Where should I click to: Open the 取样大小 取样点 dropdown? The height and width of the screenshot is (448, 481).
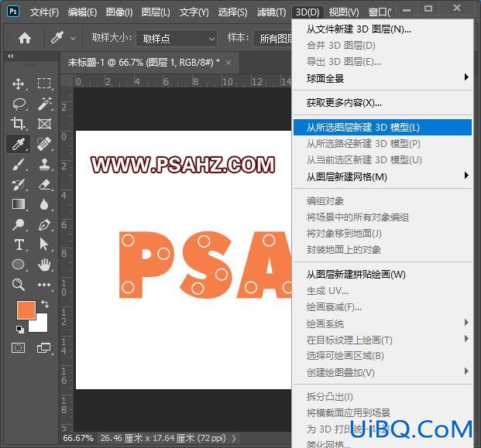click(x=177, y=39)
